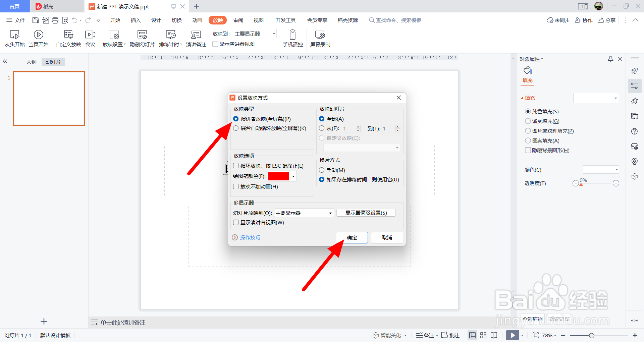Select use rehearsed timings (如果存在排练时间) radio

322,179
